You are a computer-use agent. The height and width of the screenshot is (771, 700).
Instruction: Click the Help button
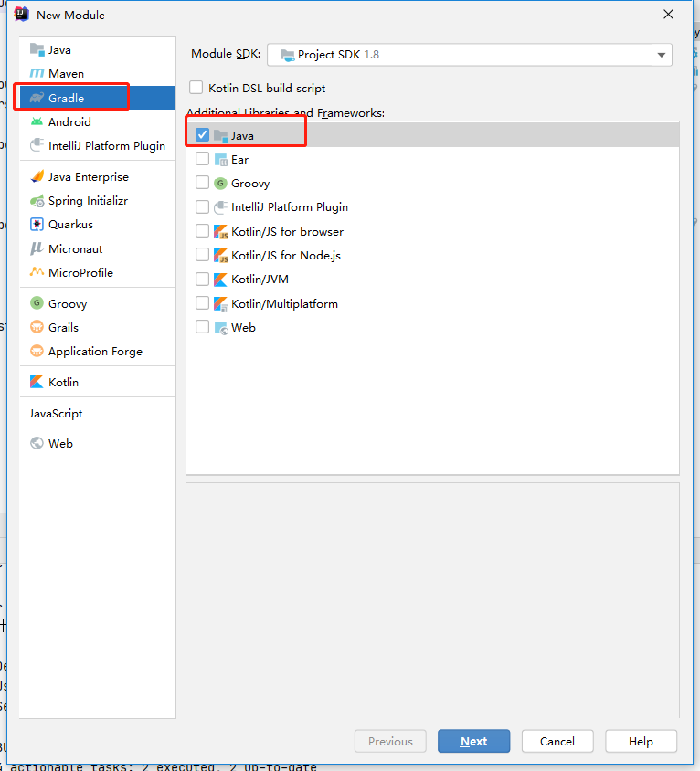(641, 741)
